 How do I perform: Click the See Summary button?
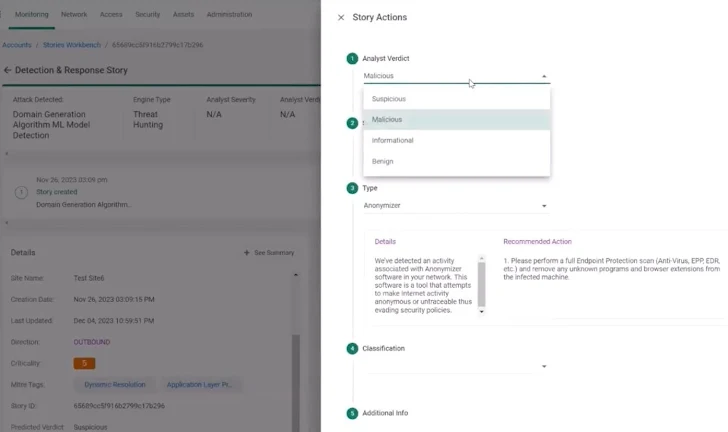point(269,253)
